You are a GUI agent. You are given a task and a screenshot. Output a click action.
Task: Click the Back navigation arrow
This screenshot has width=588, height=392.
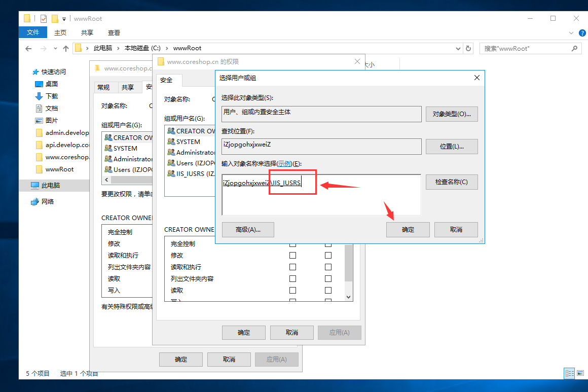pos(28,49)
